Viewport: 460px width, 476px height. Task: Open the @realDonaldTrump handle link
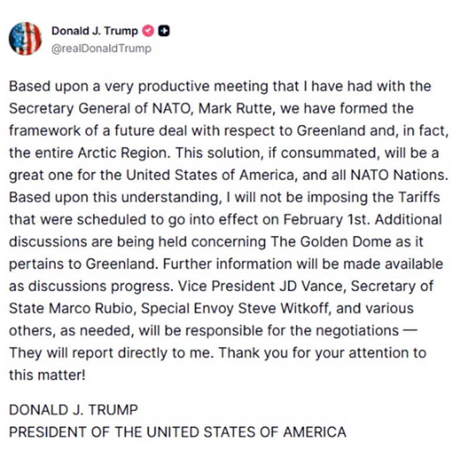[101, 48]
